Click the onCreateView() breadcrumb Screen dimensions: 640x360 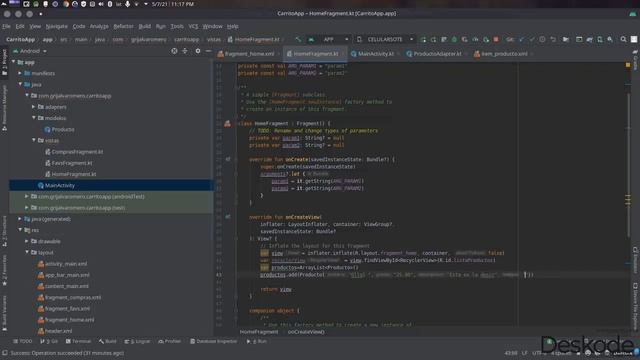[x=306, y=332]
